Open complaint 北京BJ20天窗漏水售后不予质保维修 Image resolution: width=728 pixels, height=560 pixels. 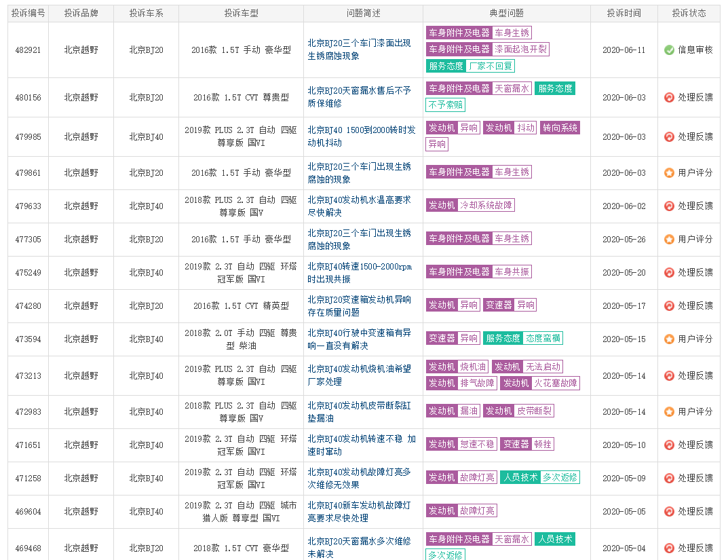(x=359, y=97)
